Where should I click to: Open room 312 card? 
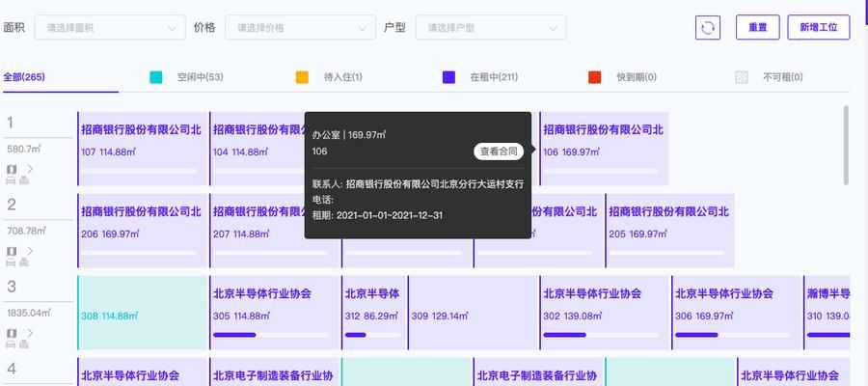(373, 313)
